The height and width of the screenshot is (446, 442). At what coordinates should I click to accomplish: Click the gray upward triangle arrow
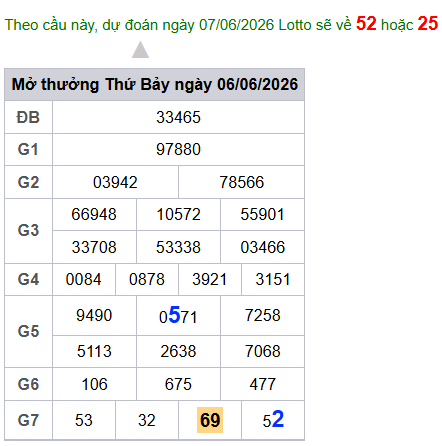point(140,49)
